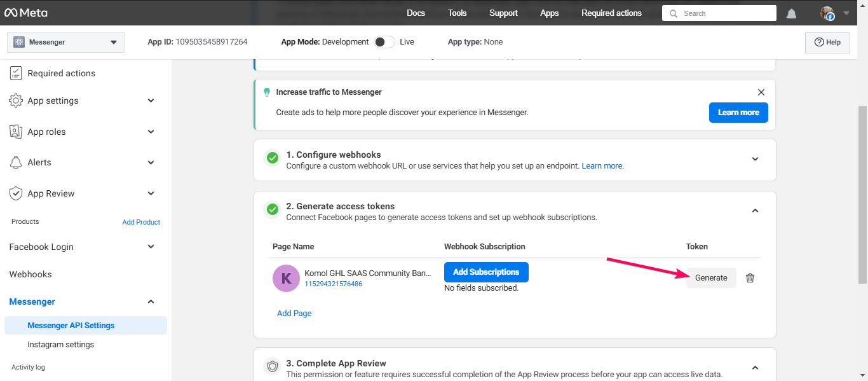868x381 pixels.
Task: Click the 'No fields subscribed.' text
Action: point(482,288)
